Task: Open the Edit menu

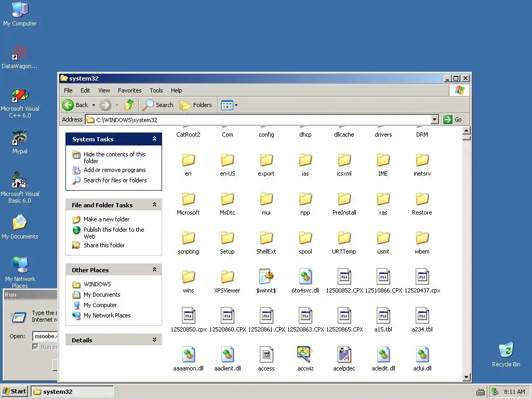Action: point(85,90)
